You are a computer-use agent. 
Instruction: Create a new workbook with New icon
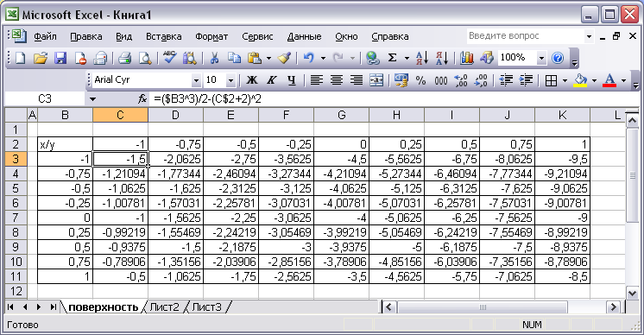(x=20, y=58)
